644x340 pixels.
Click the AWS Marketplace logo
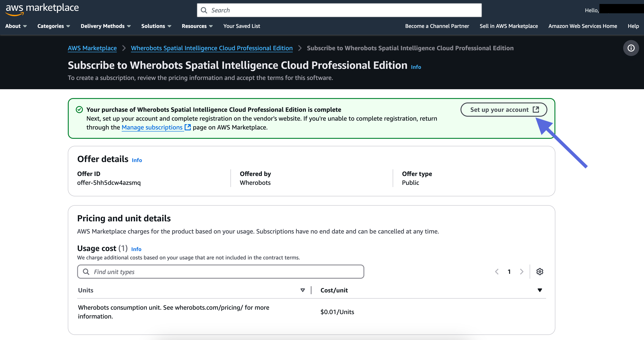coord(42,10)
